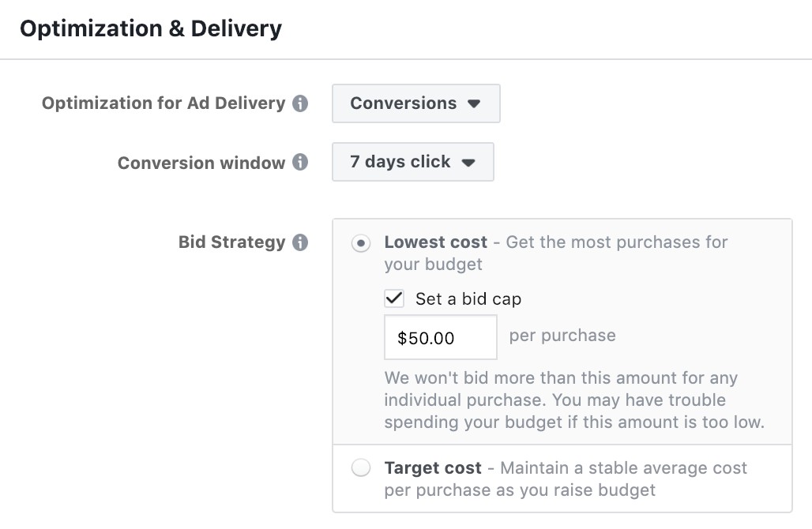Image resolution: width=812 pixels, height=529 pixels.
Task: Click info icon next to Conversion window
Action: click(300, 163)
